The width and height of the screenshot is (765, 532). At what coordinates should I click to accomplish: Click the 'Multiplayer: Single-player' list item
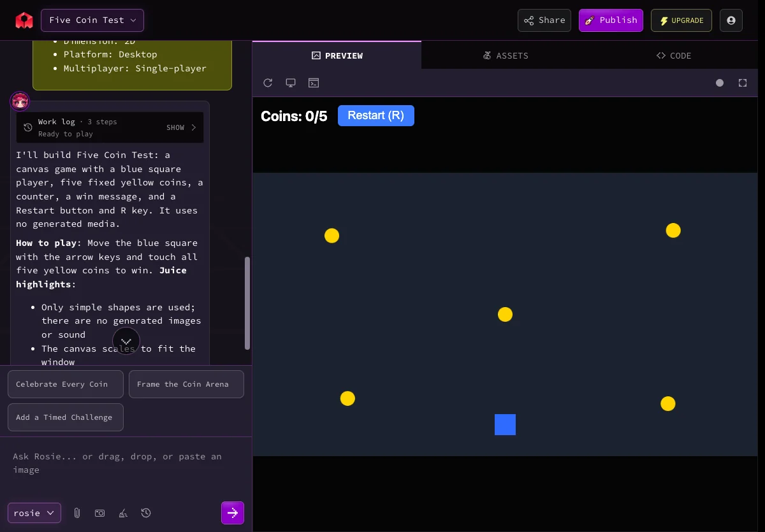tap(135, 68)
